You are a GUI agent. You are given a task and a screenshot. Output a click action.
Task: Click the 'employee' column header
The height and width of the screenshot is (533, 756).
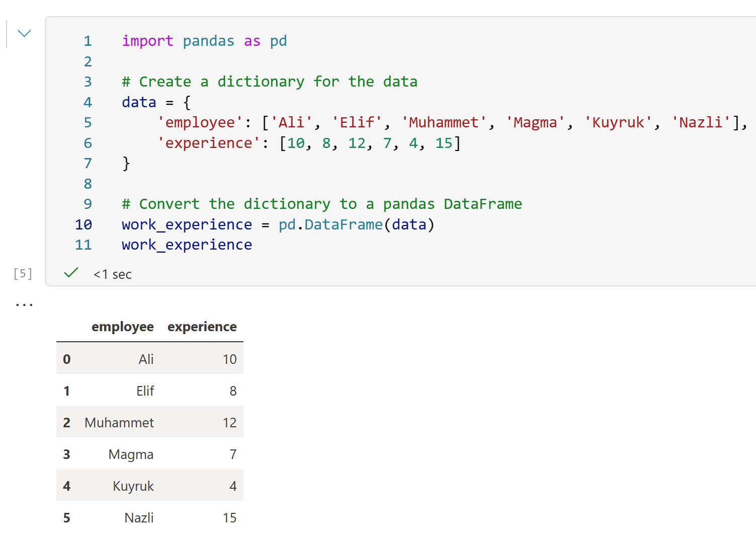pos(122,327)
